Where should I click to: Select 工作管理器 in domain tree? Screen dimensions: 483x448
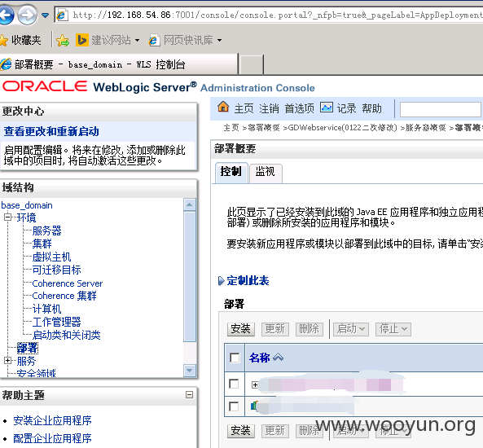point(56,322)
